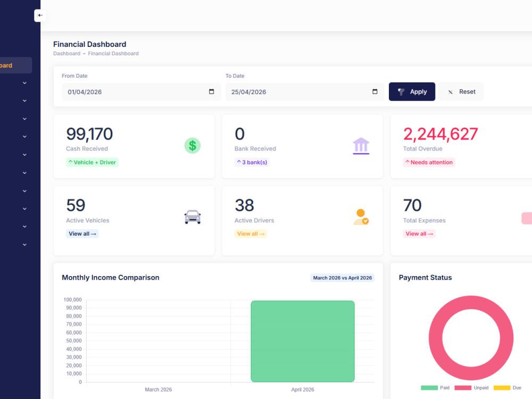Image resolution: width=532 pixels, height=399 pixels.
Task: Expand the seventh sidebar chevron menu
Action: [x=25, y=191]
